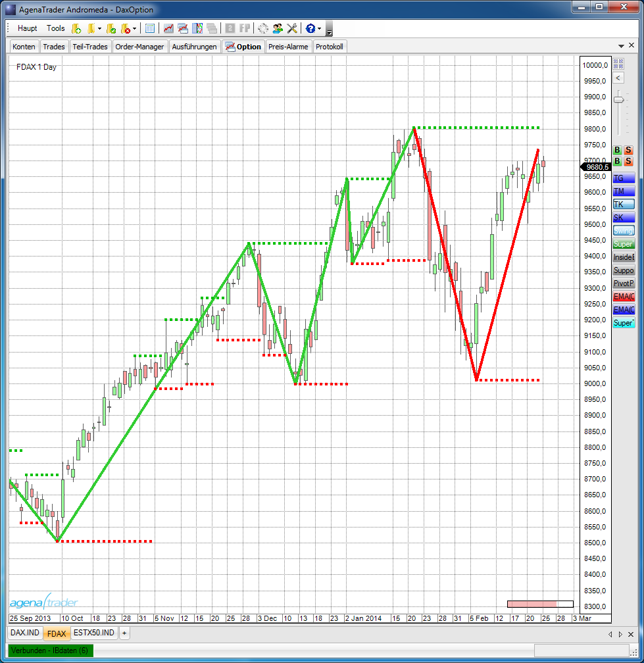Open the Haupt menu
The image size is (644, 663).
point(27,28)
